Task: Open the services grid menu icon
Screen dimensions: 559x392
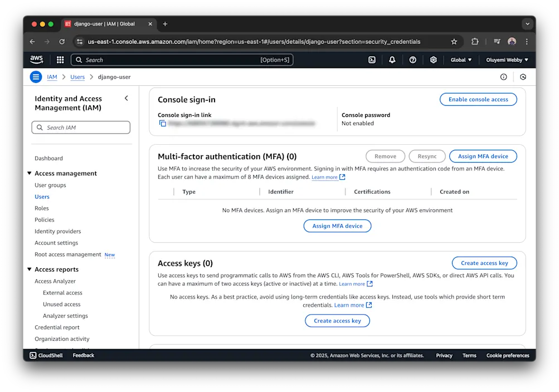Action: tap(60, 60)
